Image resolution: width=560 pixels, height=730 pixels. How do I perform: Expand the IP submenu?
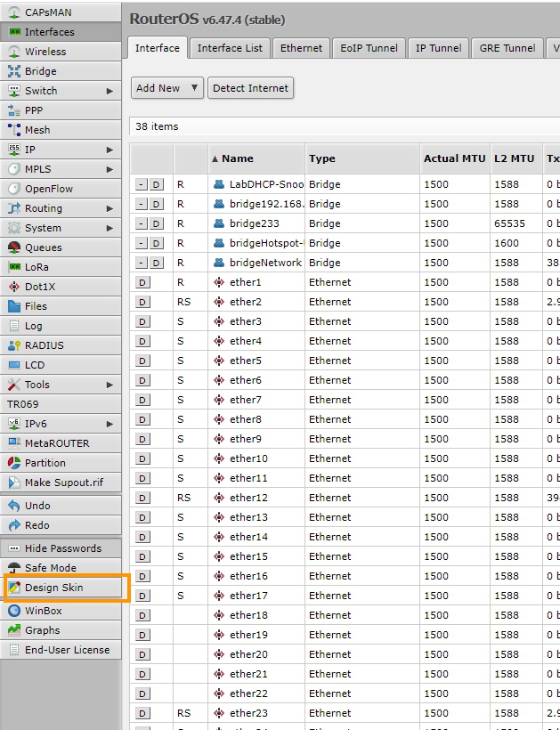tap(110, 150)
